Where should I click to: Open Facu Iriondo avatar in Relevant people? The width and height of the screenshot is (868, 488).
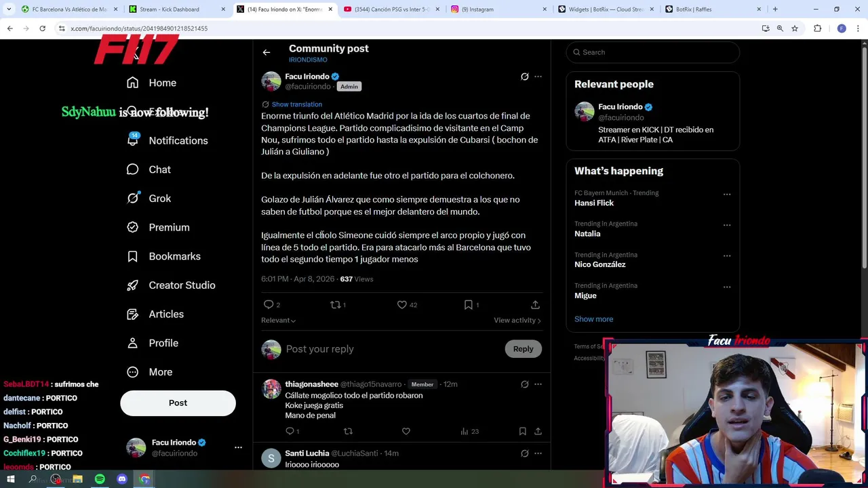585,112
